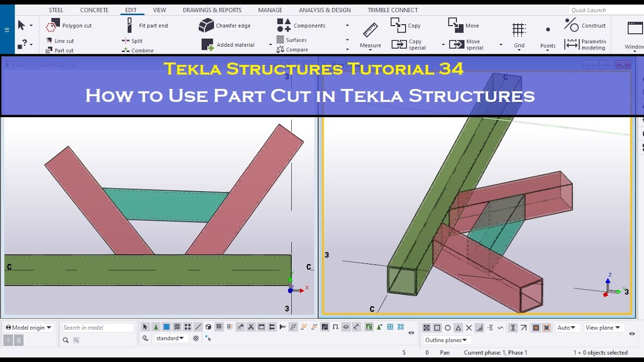Expand the Move special dropdown arrow

(501, 45)
